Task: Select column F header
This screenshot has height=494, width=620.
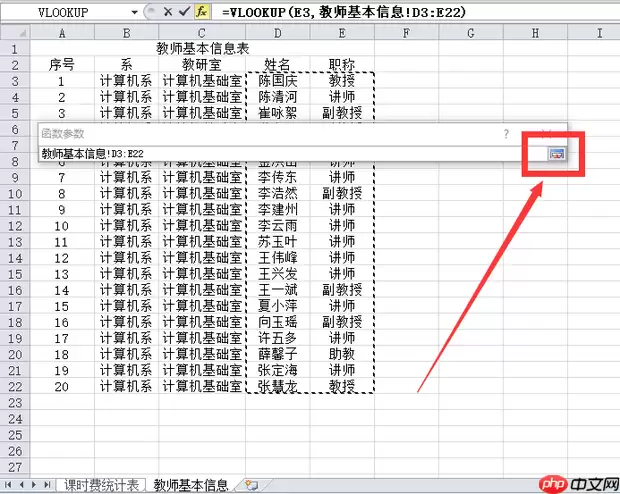Action: (x=406, y=33)
